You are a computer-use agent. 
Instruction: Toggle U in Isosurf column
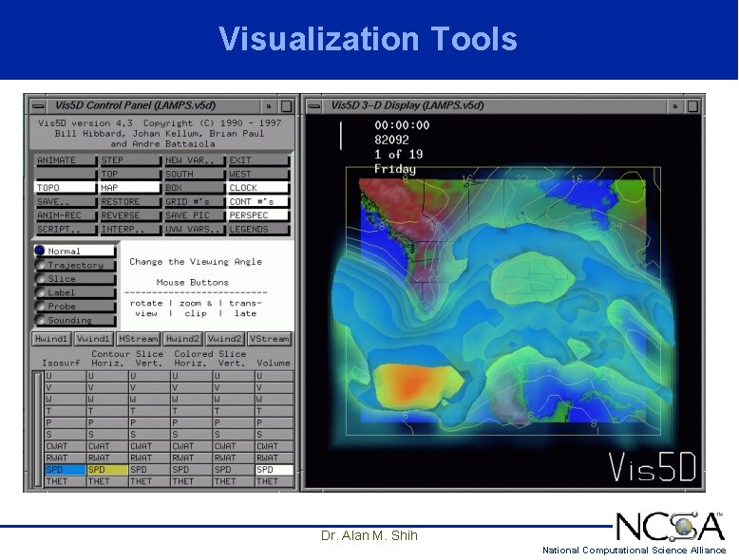coord(65,376)
